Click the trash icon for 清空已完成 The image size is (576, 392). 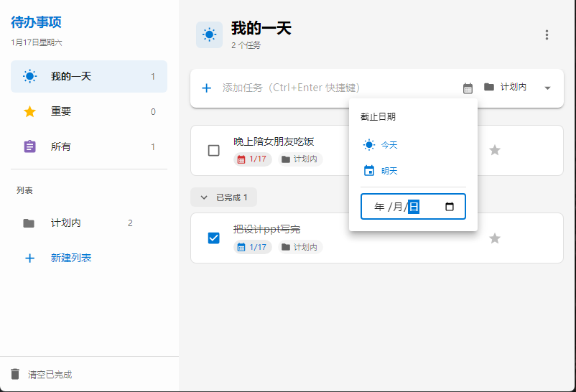(16, 374)
